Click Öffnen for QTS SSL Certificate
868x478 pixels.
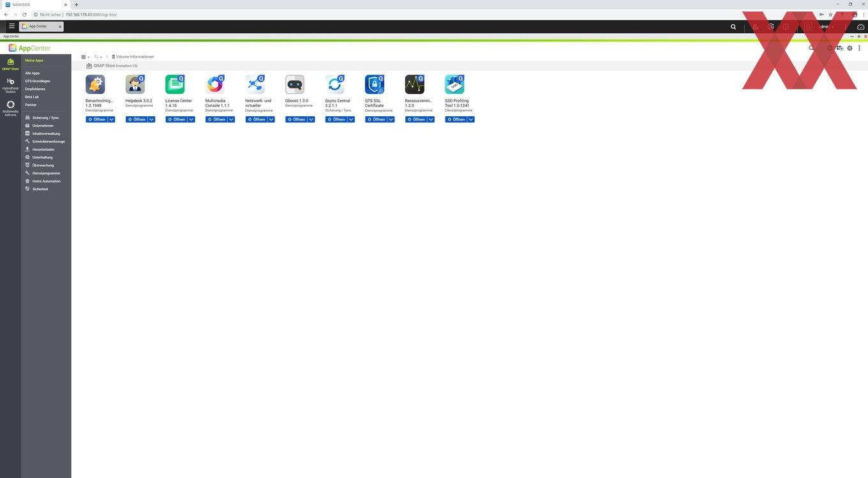376,119
